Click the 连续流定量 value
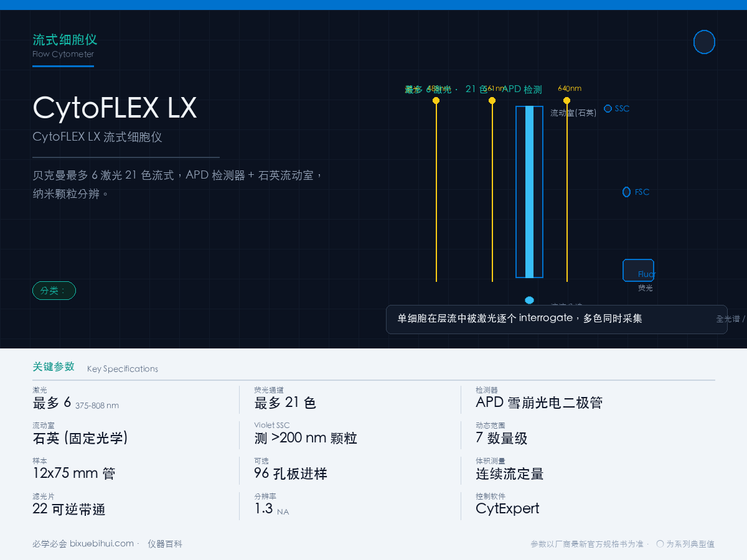The width and height of the screenshot is (747, 560). pyautogui.click(x=510, y=474)
